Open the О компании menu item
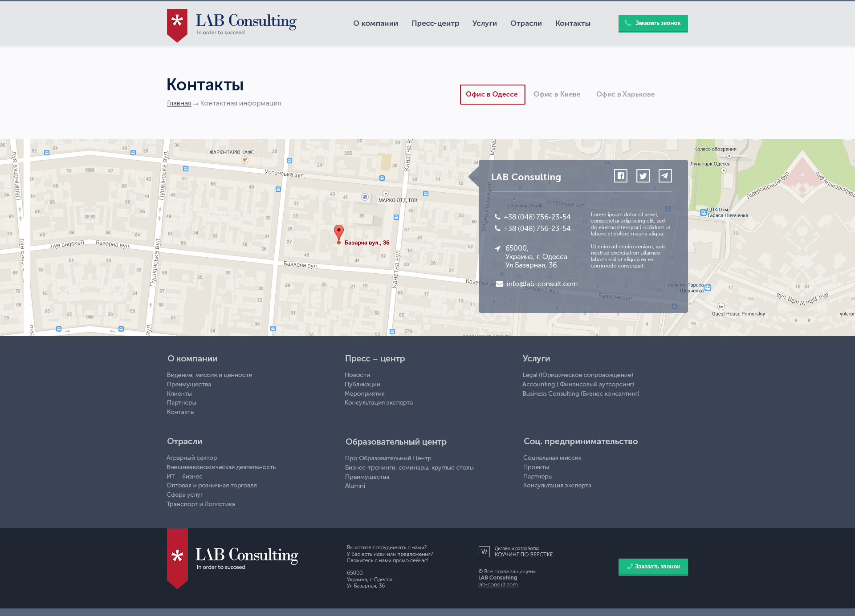The image size is (855, 616). [375, 24]
